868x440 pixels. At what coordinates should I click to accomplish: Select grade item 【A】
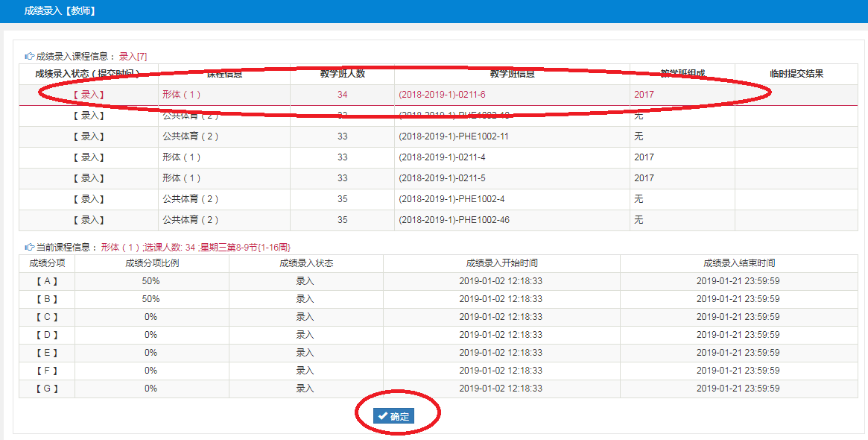click(x=46, y=281)
